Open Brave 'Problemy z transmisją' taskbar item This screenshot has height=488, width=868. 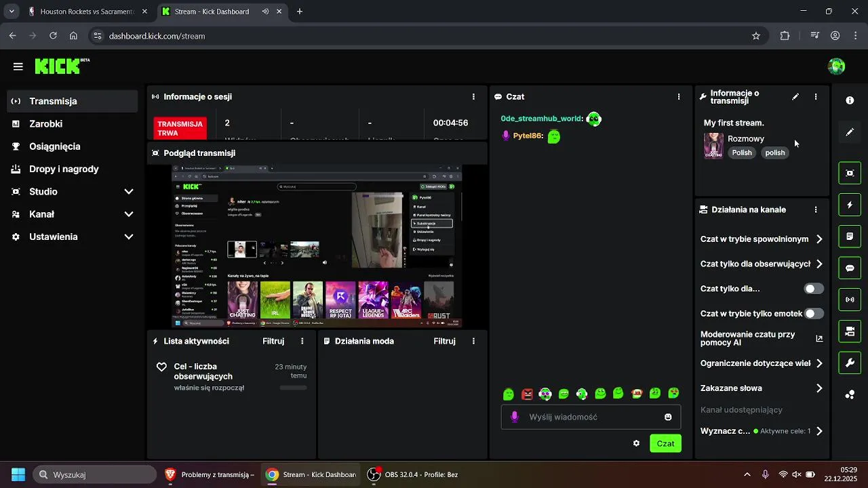210,474
